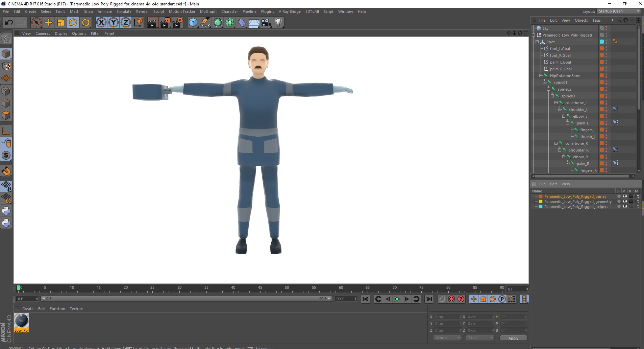Open the Character menu

click(x=229, y=11)
